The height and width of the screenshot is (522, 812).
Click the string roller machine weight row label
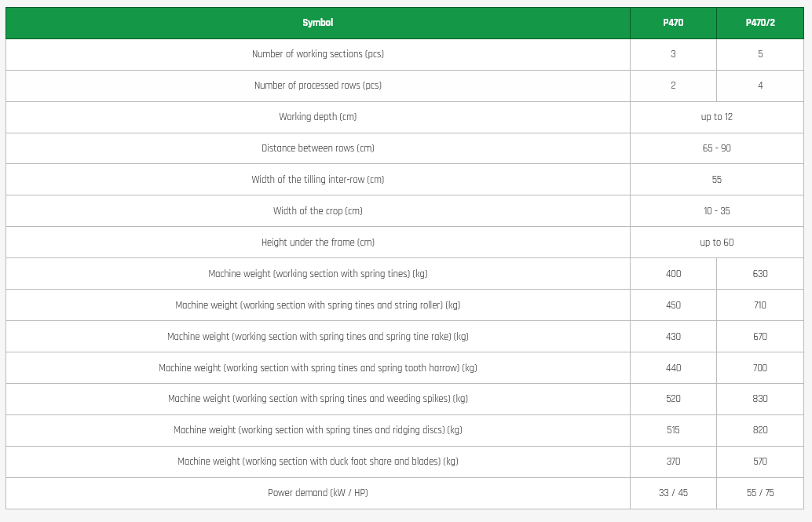click(317, 305)
